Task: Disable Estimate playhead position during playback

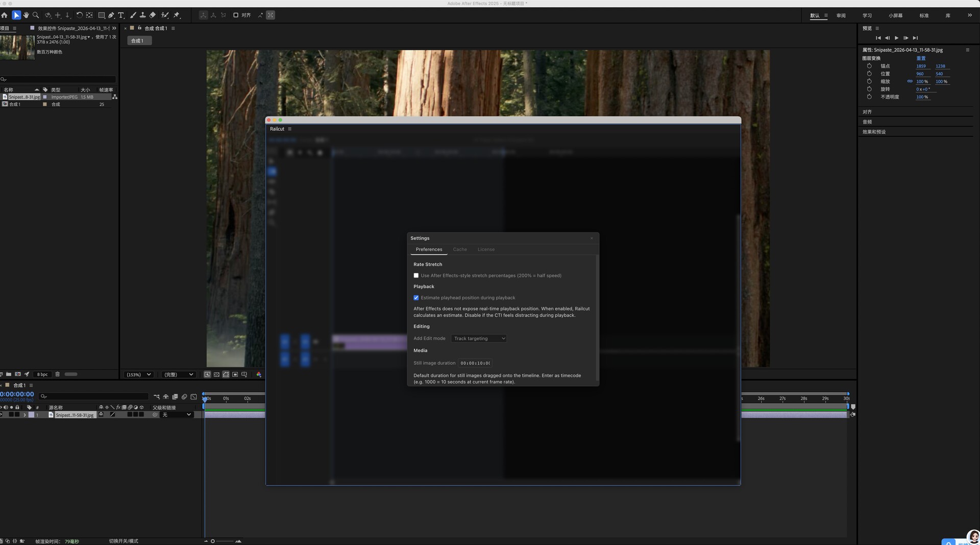Action: coord(416,298)
